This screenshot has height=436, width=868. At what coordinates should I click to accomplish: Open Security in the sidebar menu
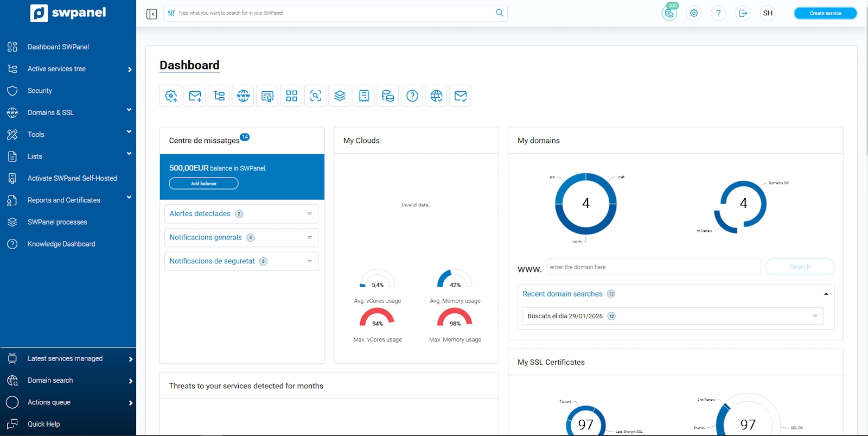coord(40,91)
